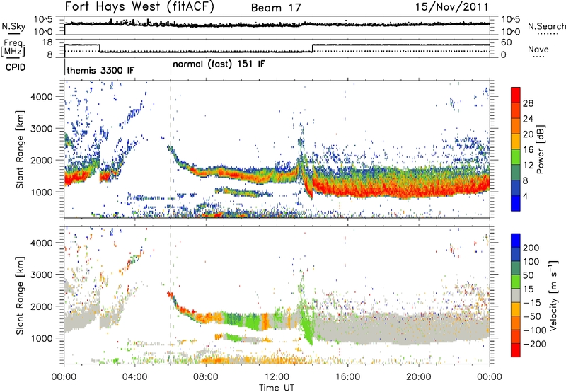Click the 'Freq. [MHz]' axis label
The image size is (566, 392).
[13, 48]
